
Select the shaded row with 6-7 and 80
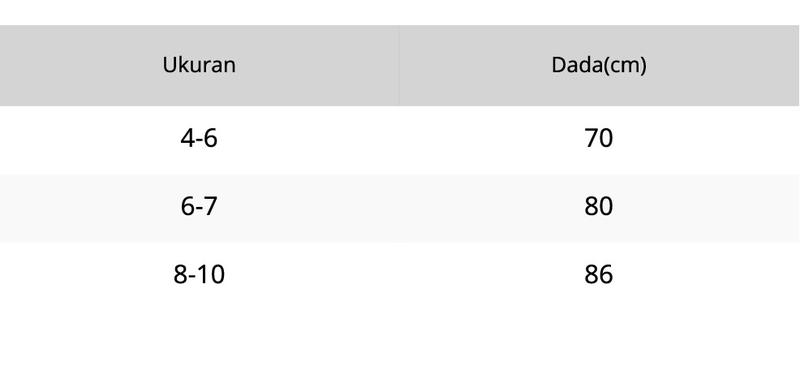tap(400, 208)
